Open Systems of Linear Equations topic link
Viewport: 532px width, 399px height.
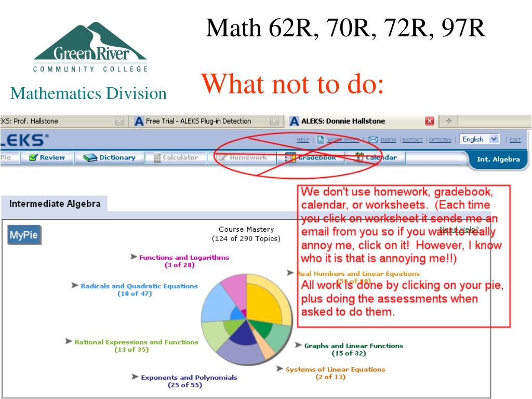[x=336, y=369]
